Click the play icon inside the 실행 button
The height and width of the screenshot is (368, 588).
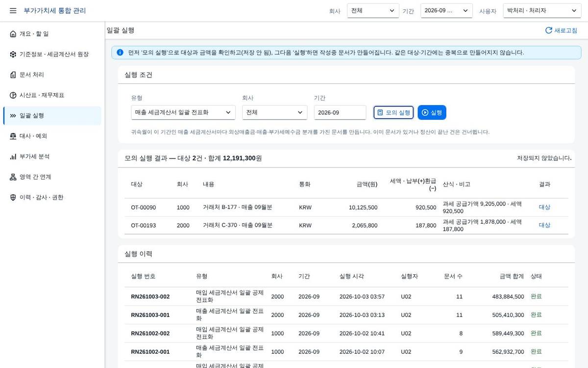(x=425, y=112)
